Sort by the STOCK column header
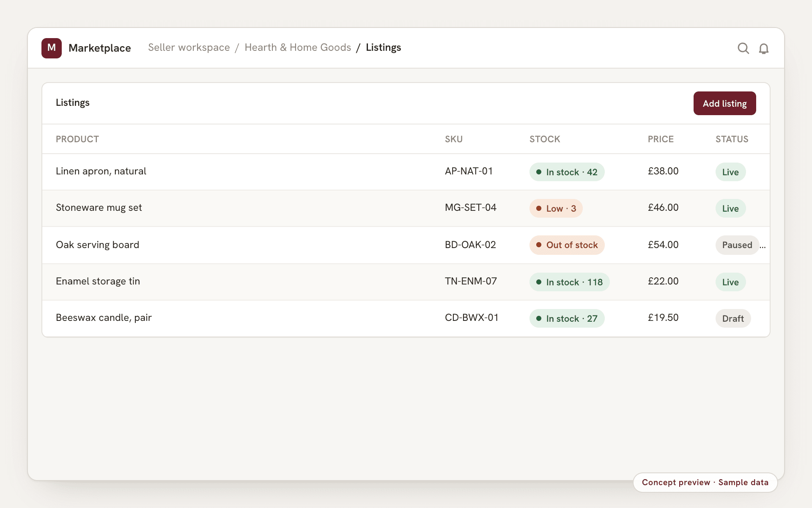 (x=545, y=139)
